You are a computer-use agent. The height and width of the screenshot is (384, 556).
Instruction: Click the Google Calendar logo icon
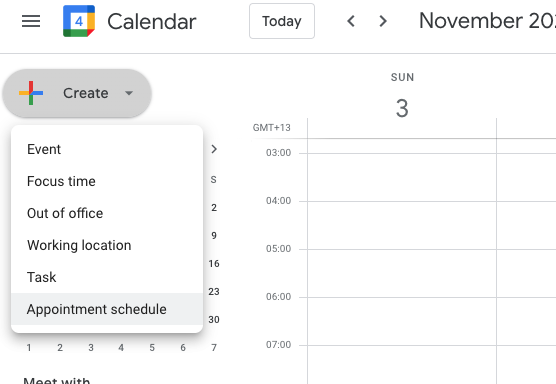point(79,21)
